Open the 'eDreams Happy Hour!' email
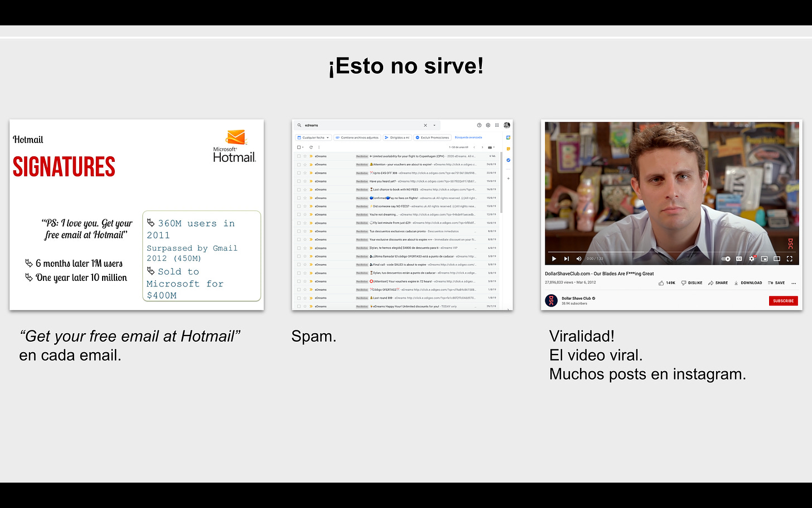 [397, 306]
